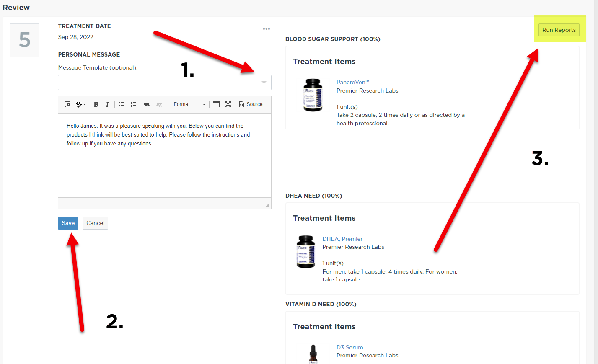Screen dimensions: 598x364
Task: Toggle bold formatting
Action: [x=96, y=104]
